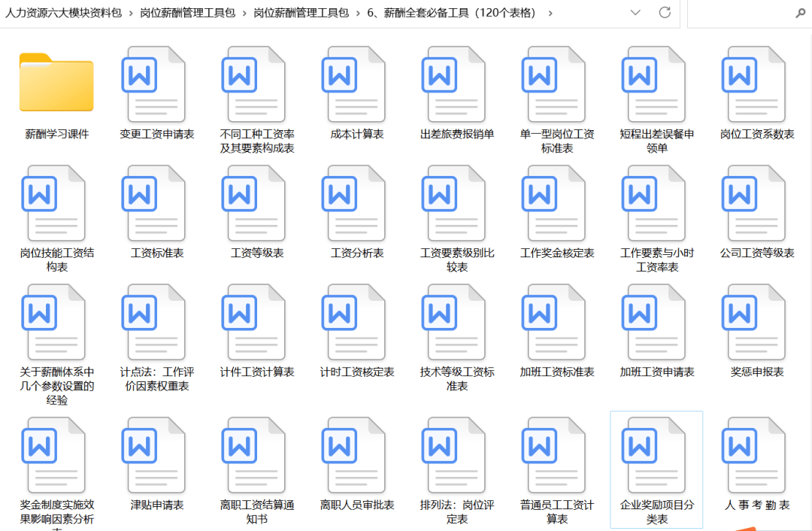812x531 pixels.
Task: Select the 岗位工资系数表 document icon
Action: [x=753, y=84]
